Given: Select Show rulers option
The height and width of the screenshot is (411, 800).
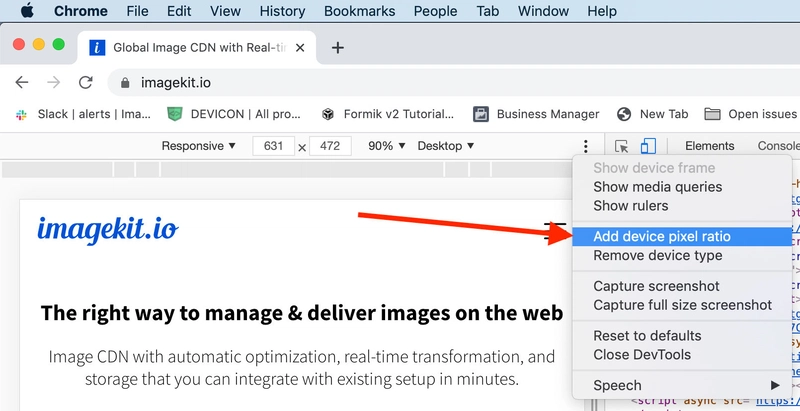Looking at the screenshot, I should [x=681, y=206].
